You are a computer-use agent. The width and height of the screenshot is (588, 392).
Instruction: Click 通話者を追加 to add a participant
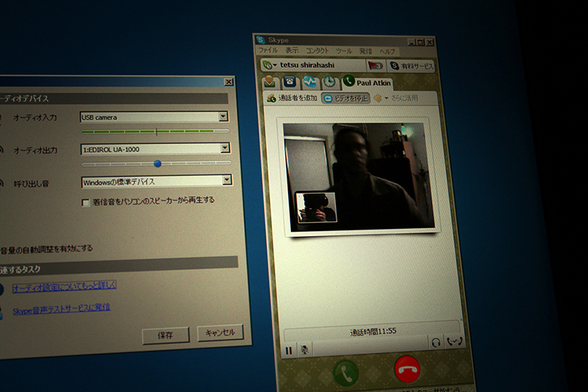point(292,98)
